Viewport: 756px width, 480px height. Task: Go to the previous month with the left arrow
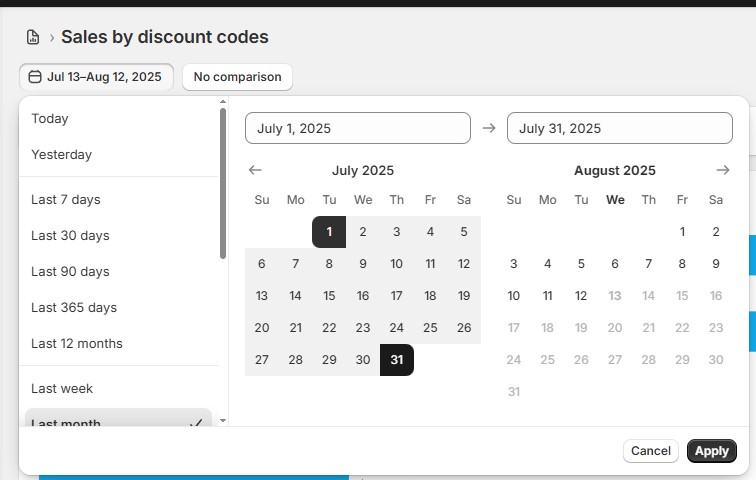(x=255, y=170)
